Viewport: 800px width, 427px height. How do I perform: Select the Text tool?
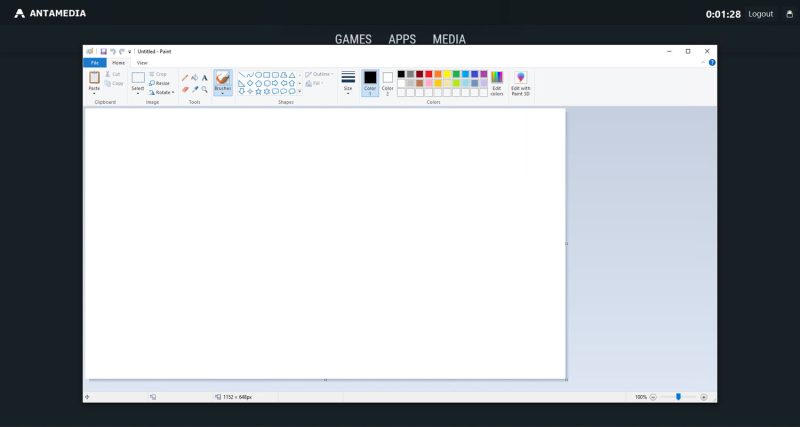click(204, 78)
